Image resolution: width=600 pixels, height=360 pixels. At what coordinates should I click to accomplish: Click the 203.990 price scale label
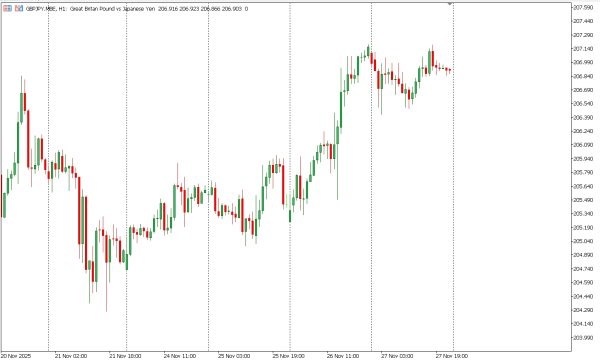click(x=582, y=338)
